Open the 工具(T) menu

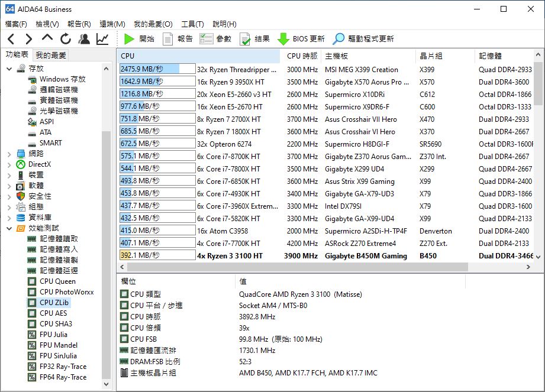coord(192,24)
